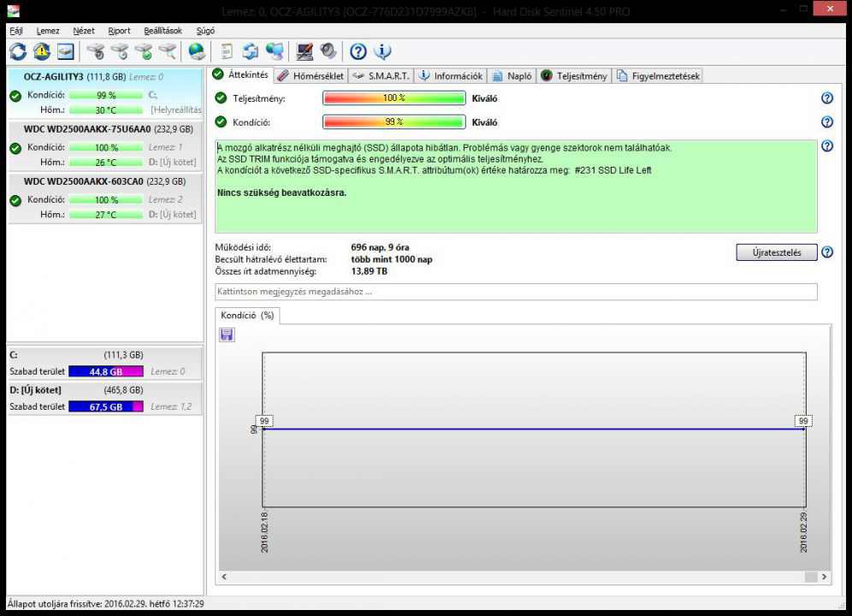Screen dimensions: 852x616
Task: Click the disk with stopwatch test icon
Action: tap(96, 51)
